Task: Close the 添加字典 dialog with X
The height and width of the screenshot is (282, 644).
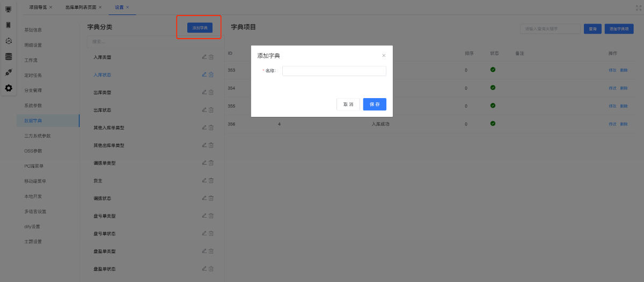Action: point(384,55)
